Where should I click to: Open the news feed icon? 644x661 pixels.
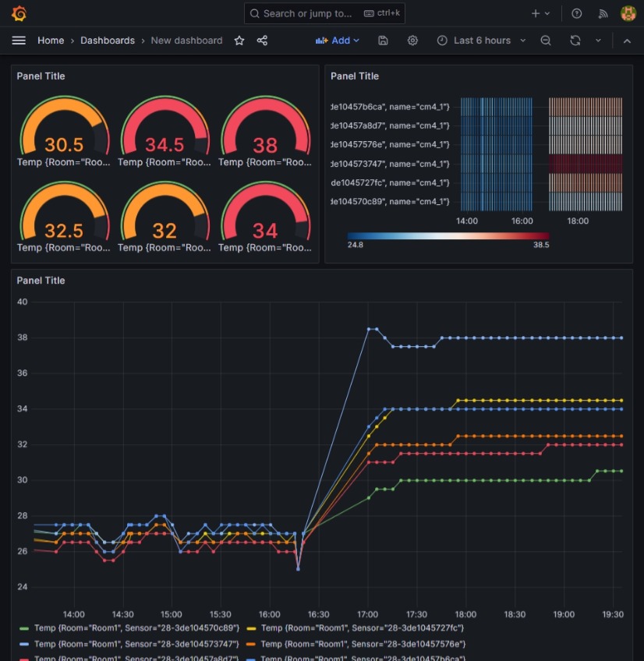[x=603, y=13]
